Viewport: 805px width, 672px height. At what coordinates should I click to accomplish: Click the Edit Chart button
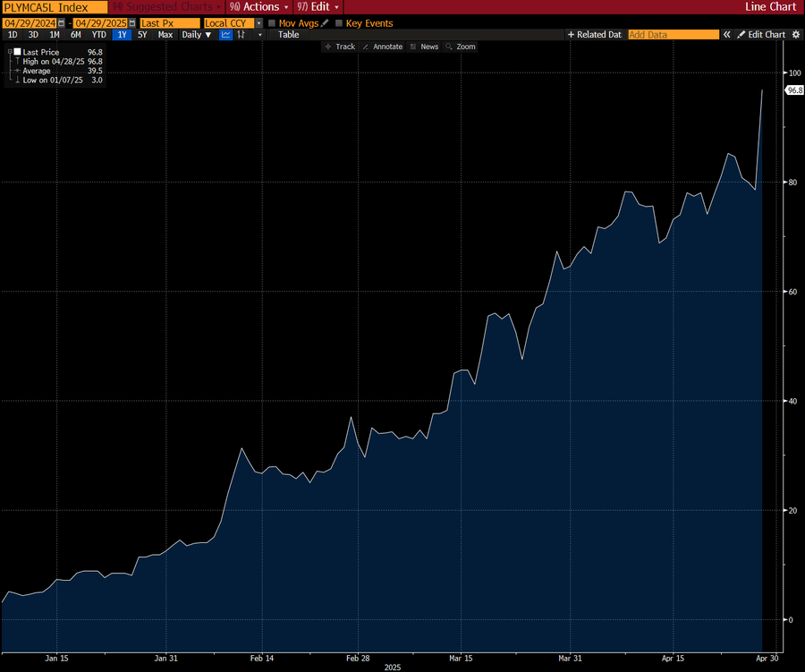tap(761, 35)
